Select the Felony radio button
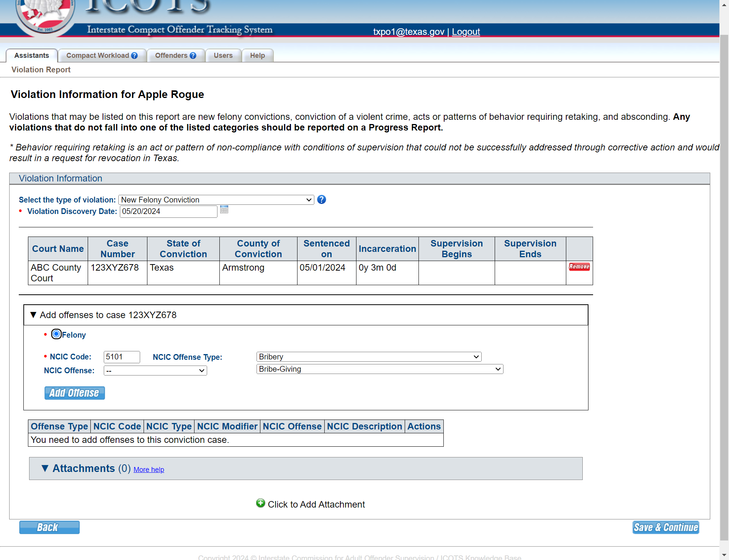 click(56, 334)
